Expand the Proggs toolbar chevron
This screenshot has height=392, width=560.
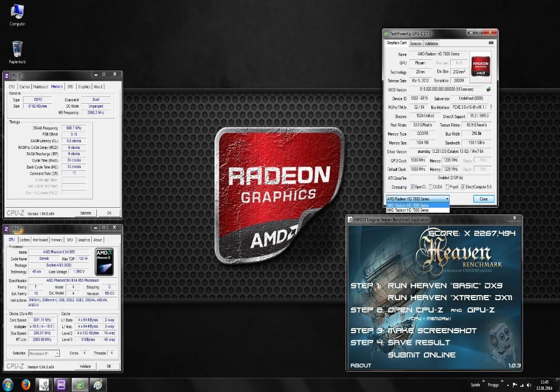pyautogui.click(x=502, y=381)
